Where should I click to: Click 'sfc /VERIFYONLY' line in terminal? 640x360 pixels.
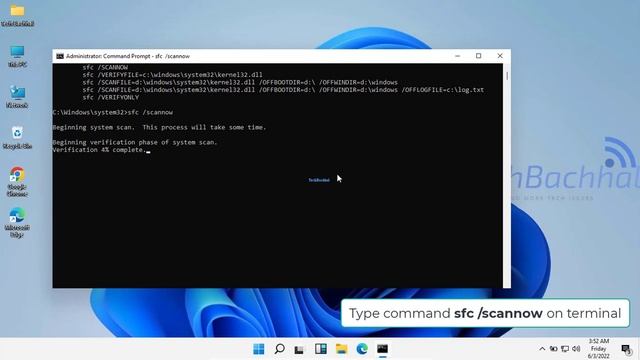[x=111, y=98]
